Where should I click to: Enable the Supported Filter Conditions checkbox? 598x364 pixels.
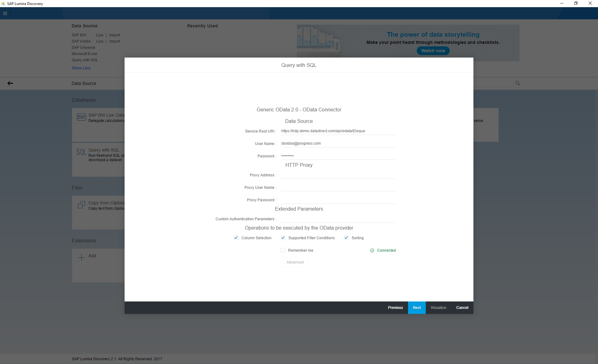[283, 238]
